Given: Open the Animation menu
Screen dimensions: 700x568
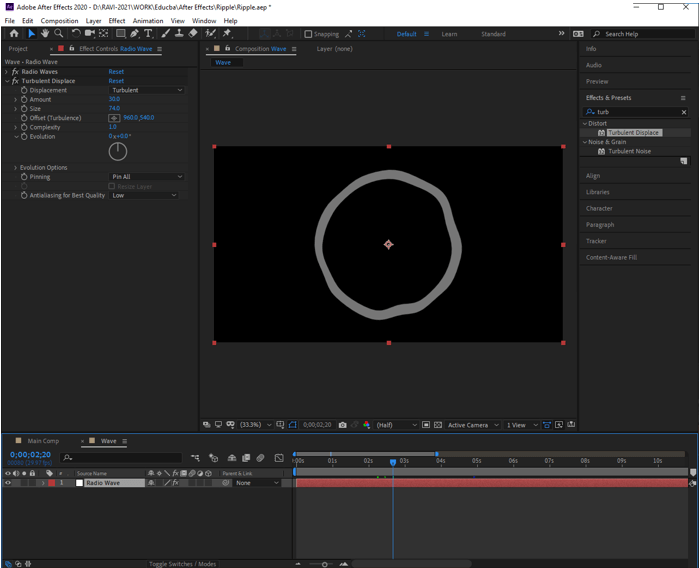Looking at the screenshot, I should coord(148,21).
